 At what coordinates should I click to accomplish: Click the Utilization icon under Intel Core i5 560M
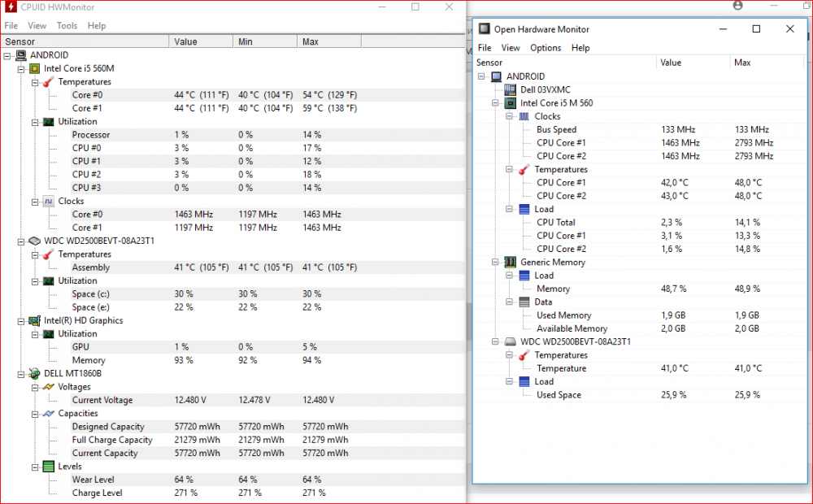click(x=49, y=121)
